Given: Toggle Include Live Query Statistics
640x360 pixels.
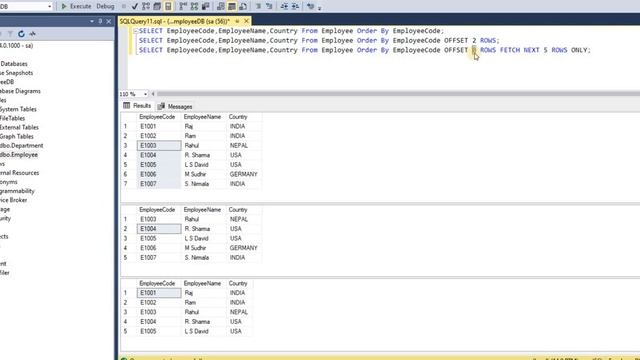Looking at the screenshot, I should [x=194, y=7].
